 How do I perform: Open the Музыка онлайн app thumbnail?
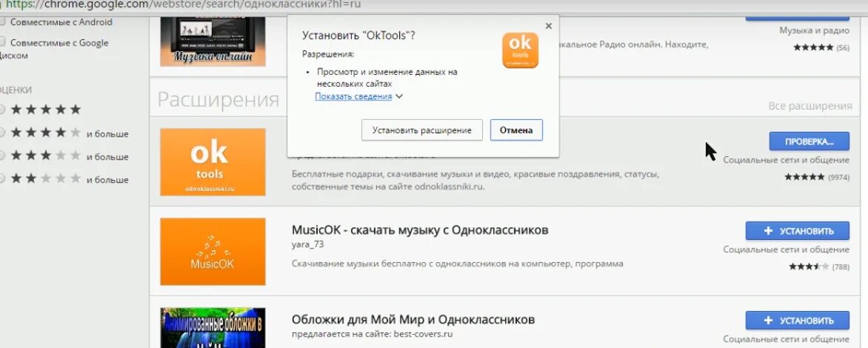click(213, 41)
